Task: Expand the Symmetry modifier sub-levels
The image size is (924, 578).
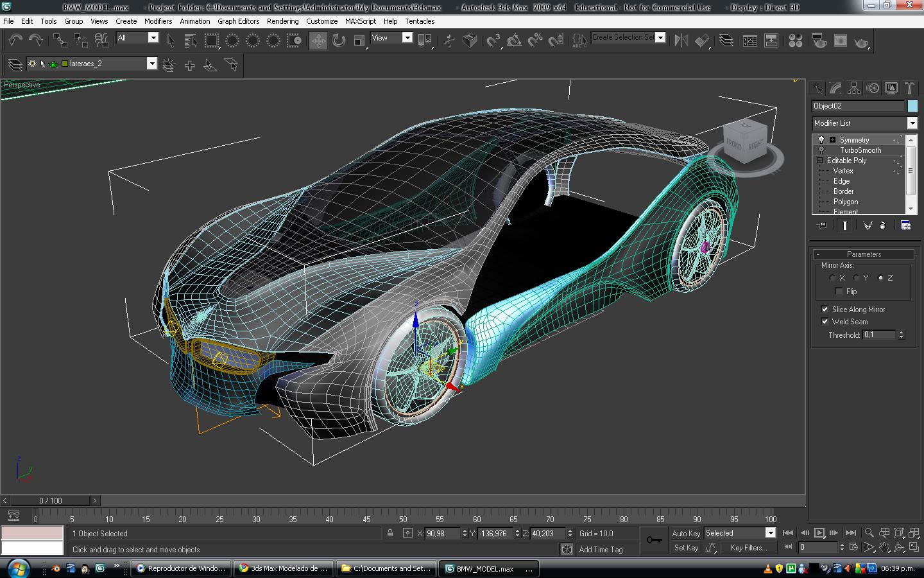Action: pyautogui.click(x=832, y=140)
